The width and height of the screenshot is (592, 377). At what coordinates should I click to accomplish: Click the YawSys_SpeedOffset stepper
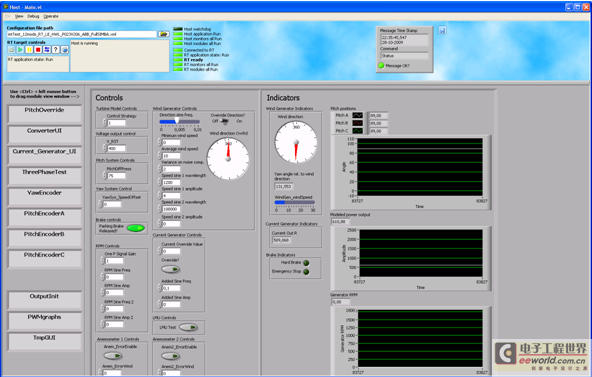[x=100, y=204]
